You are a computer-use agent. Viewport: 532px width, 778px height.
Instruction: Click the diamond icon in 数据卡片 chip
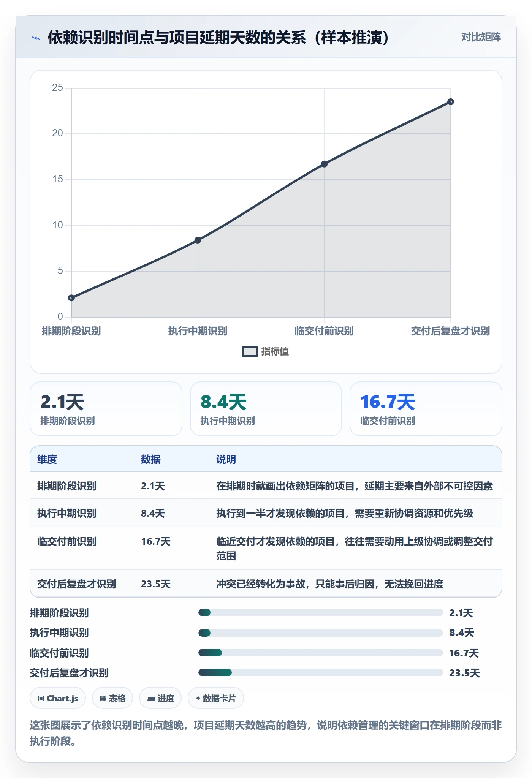pyautogui.click(x=198, y=698)
